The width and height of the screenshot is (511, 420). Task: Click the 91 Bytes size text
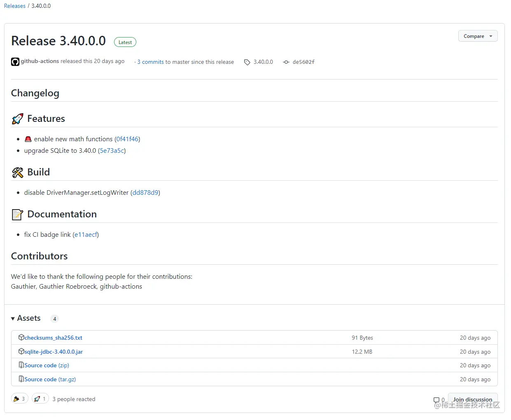[x=362, y=338]
